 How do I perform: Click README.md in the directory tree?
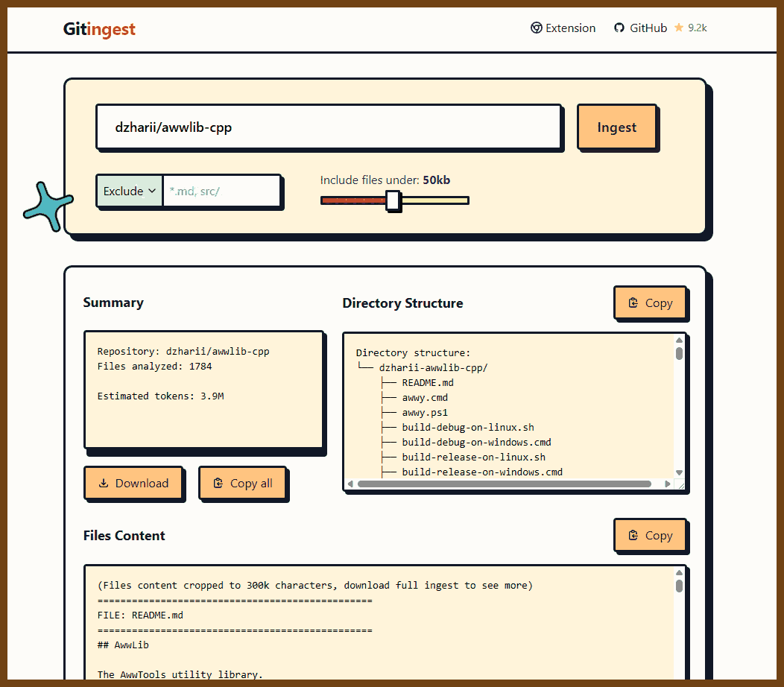coord(428,382)
